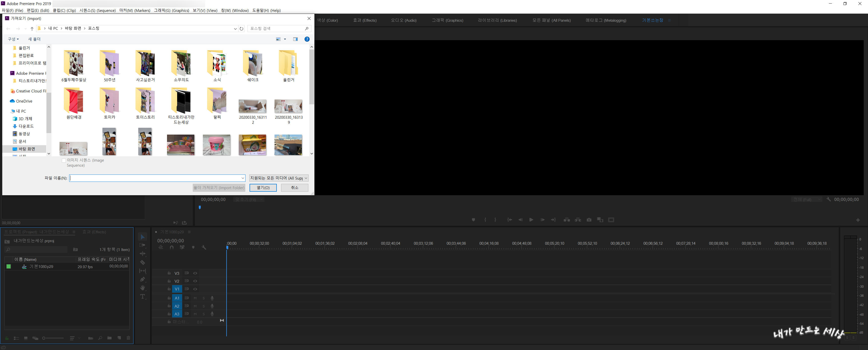This screenshot has width=868, height=350.
Task: Select the Razor tool
Action: pyautogui.click(x=143, y=262)
